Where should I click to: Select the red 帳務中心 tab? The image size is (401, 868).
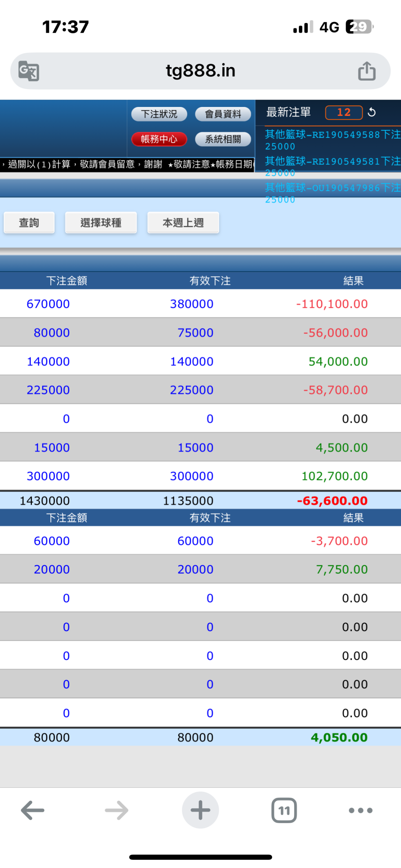pyautogui.click(x=159, y=139)
